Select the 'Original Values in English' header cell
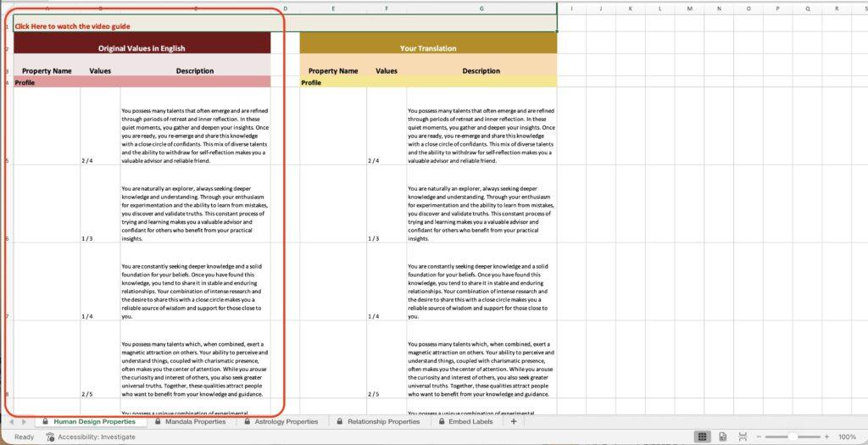868x445 pixels. pos(142,48)
